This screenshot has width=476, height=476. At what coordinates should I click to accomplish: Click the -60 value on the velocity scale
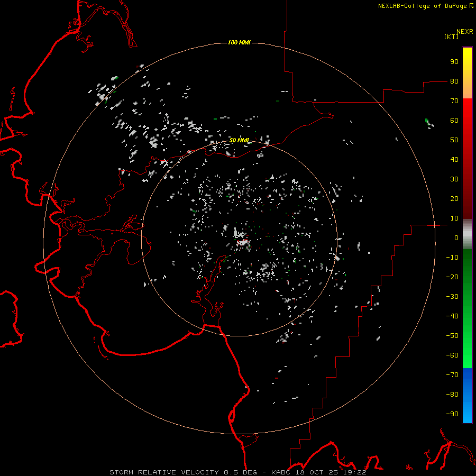pyautogui.click(x=452, y=355)
